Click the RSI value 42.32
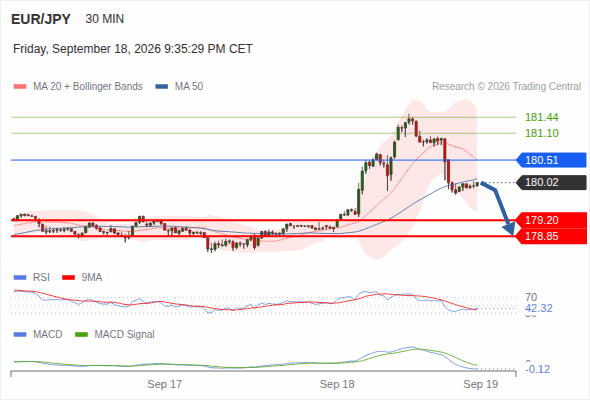This screenshot has height=400, width=590. coord(539,309)
